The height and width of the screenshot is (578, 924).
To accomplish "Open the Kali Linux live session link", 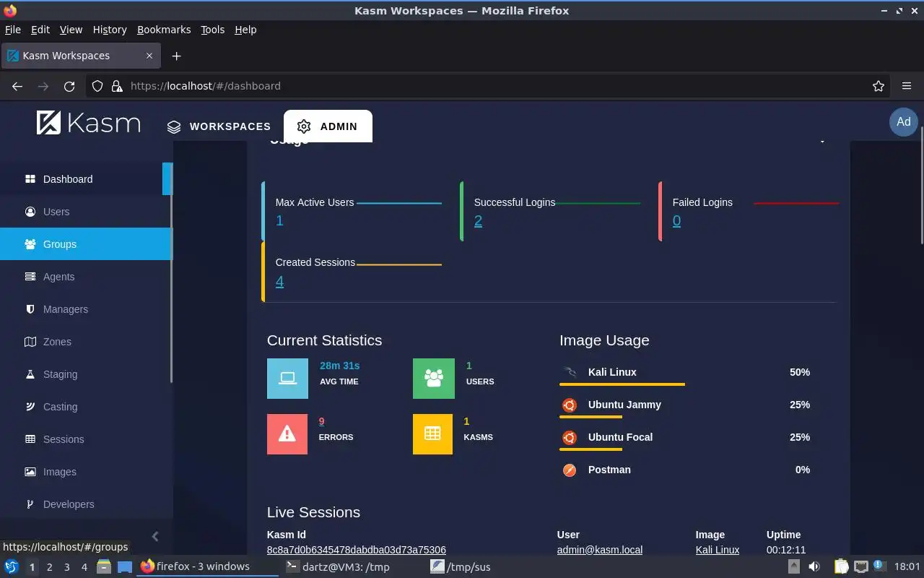I will tap(718, 550).
